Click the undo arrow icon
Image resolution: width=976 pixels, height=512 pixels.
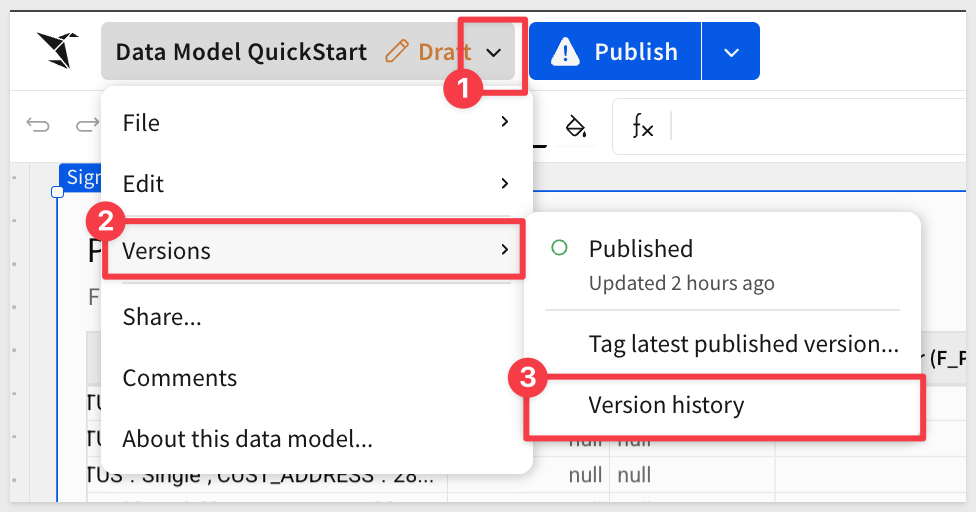pos(38,125)
